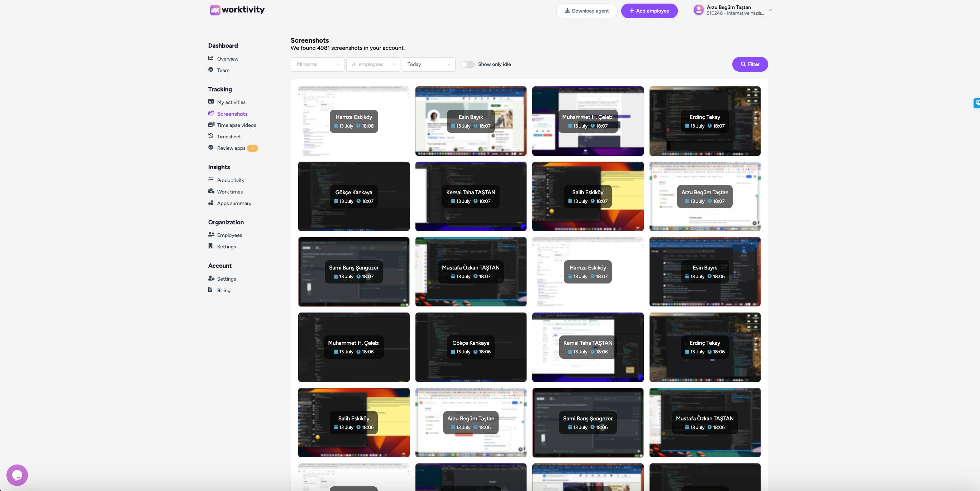Open the Billing link
This screenshot has height=491, width=980.
point(224,290)
